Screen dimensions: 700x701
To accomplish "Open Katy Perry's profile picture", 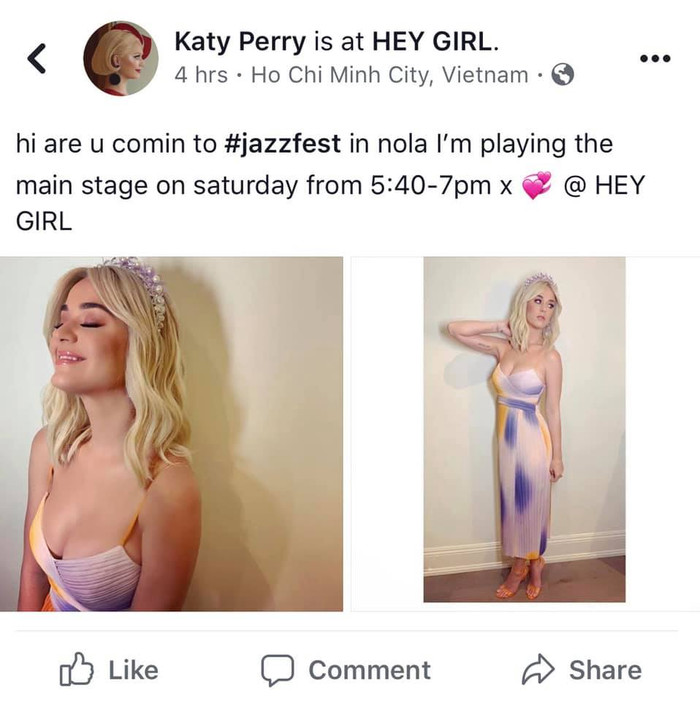I will [x=121, y=58].
